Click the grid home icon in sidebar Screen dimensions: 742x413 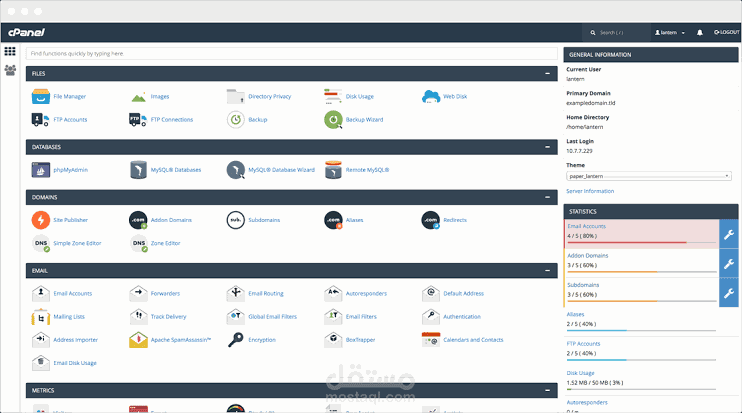[10, 51]
